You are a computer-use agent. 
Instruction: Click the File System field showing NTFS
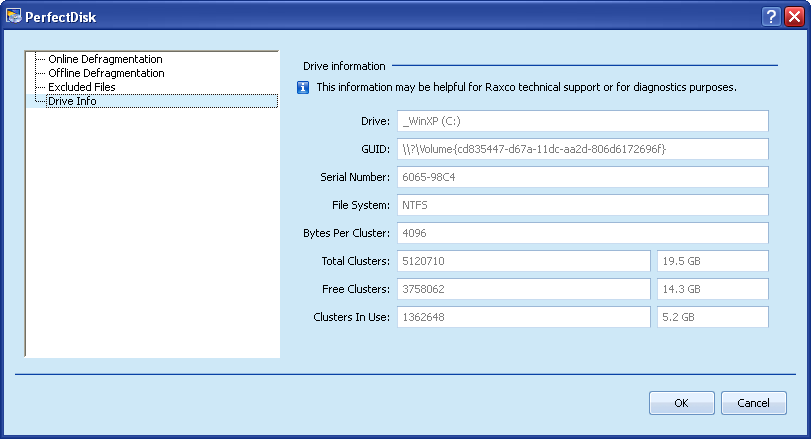click(583, 205)
